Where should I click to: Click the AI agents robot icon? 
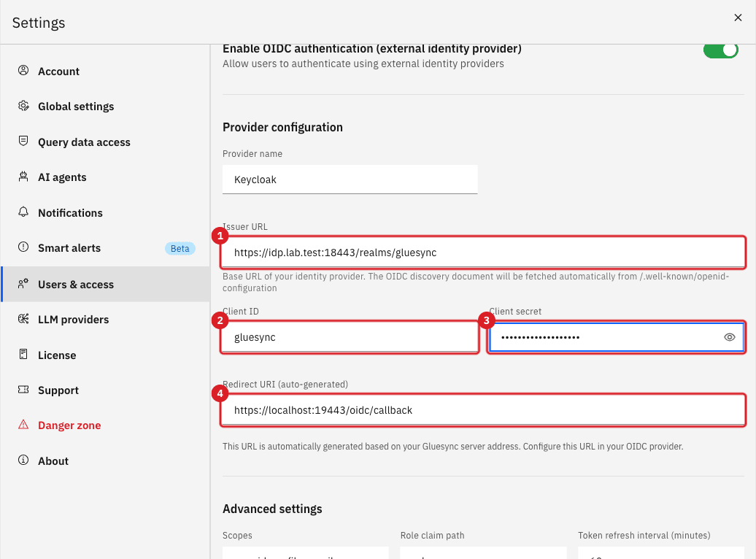pyautogui.click(x=23, y=177)
